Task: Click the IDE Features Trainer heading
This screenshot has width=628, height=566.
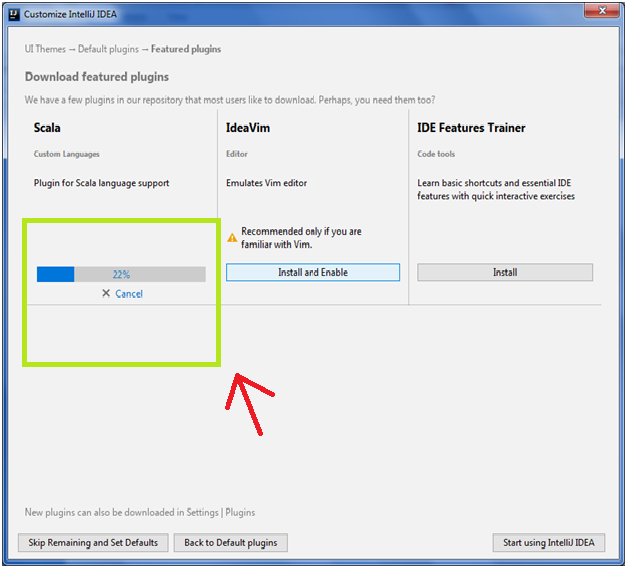Action: pos(471,128)
